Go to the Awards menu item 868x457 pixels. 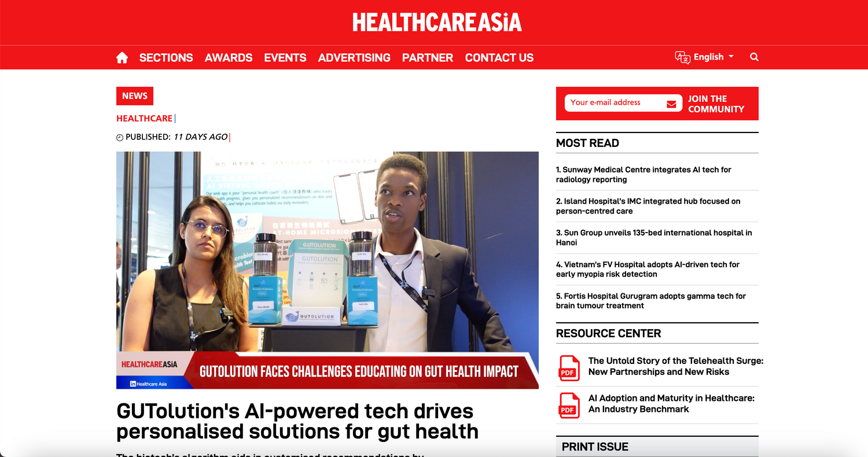(x=229, y=58)
